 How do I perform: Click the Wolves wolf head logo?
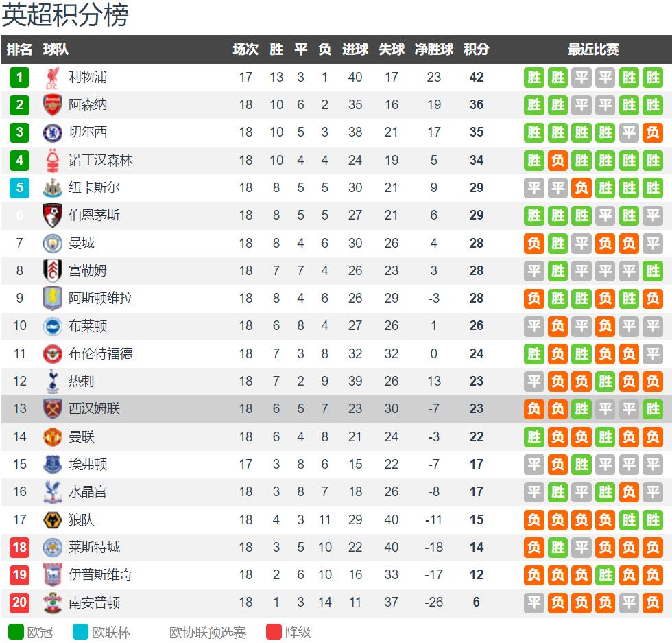pyautogui.click(x=53, y=520)
